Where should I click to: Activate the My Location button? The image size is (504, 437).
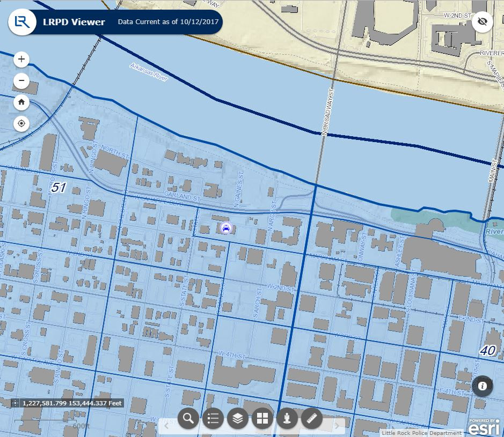[x=21, y=123]
